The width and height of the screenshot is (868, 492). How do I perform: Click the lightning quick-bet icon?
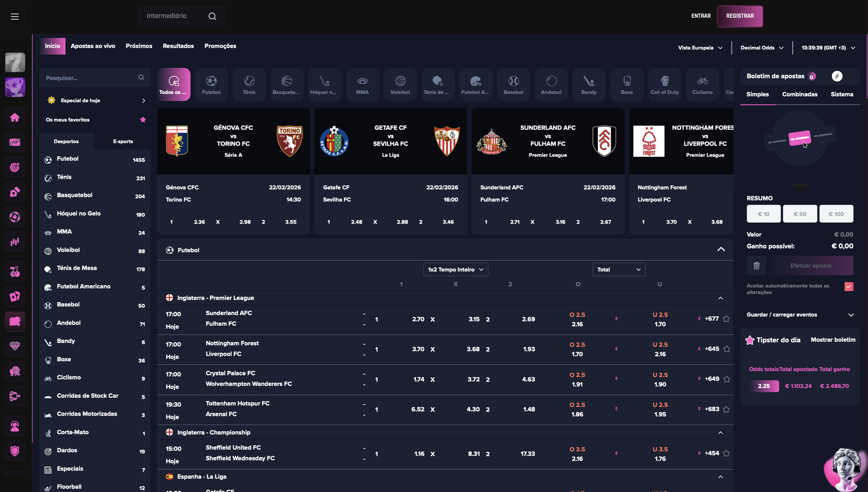coord(837,76)
